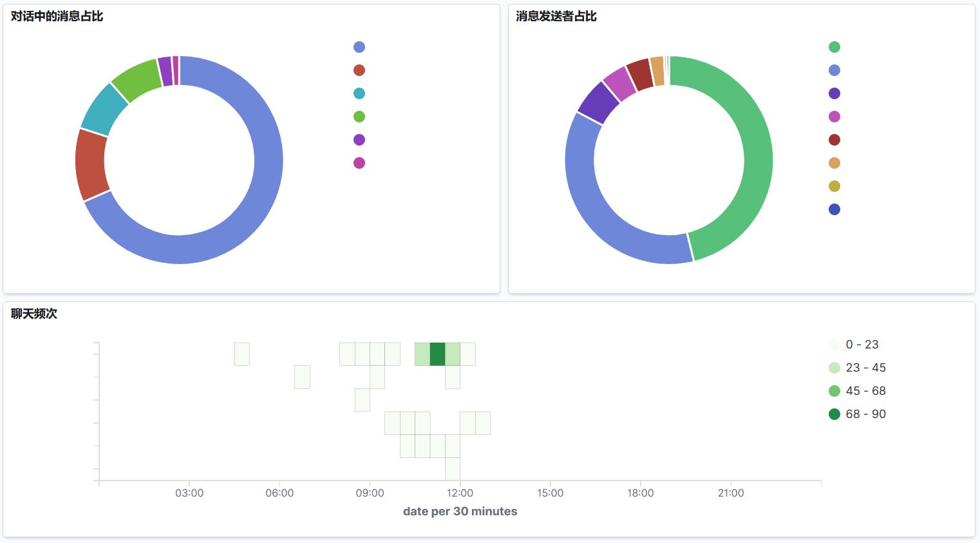Select the 45 - 68 legend entry

coord(865,391)
